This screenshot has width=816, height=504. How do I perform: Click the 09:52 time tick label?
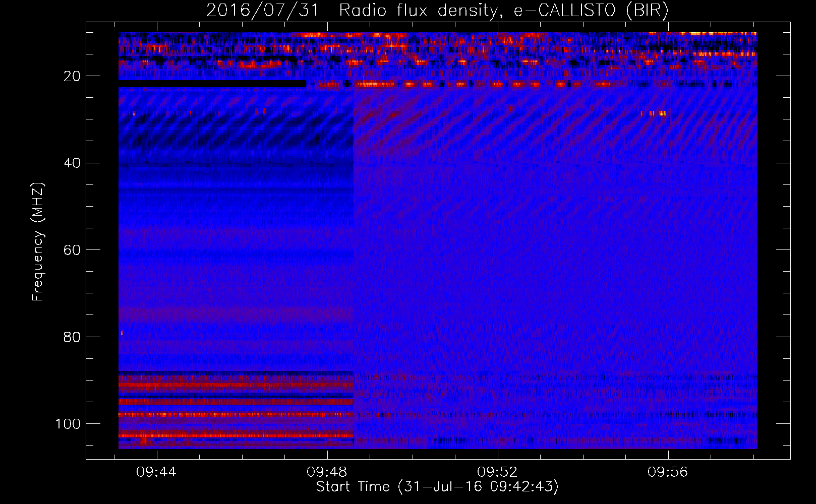[497, 472]
